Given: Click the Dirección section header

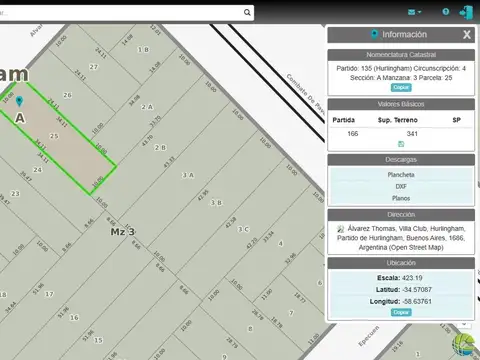Looking at the screenshot, I should [x=401, y=215].
